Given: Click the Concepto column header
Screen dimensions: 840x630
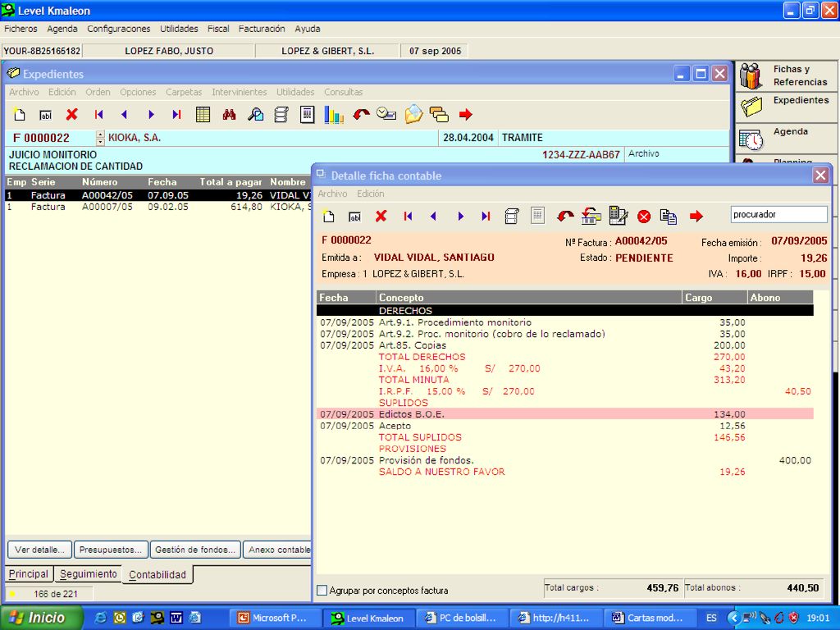Looking at the screenshot, I should click(x=529, y=297).
